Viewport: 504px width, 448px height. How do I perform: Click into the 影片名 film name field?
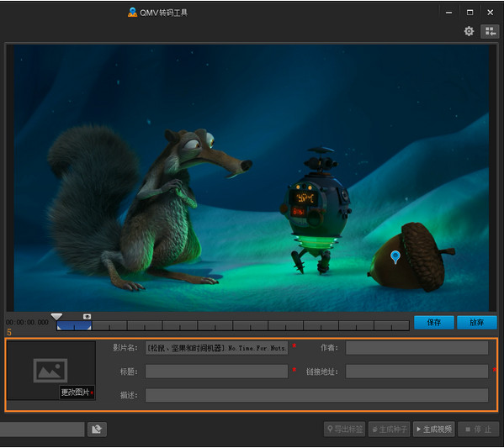click(x=216, y=348)
